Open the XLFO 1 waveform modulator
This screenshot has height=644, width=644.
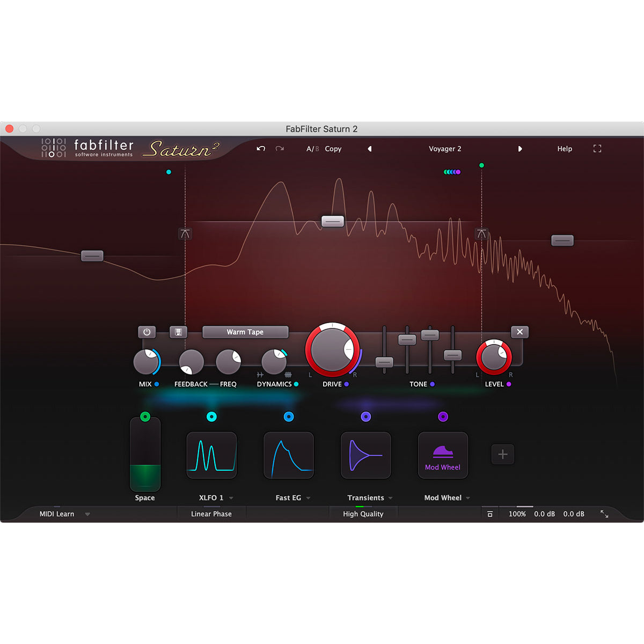point(211,455)
